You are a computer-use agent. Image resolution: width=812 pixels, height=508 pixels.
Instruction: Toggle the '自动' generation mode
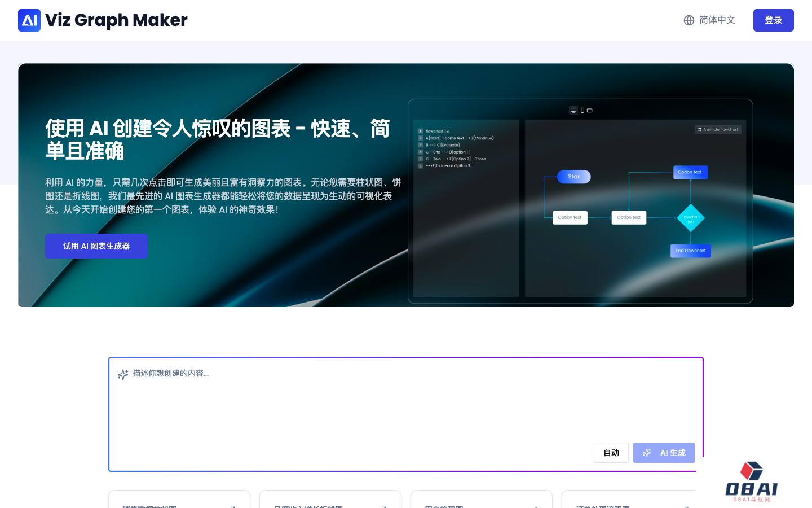(611, 453)
